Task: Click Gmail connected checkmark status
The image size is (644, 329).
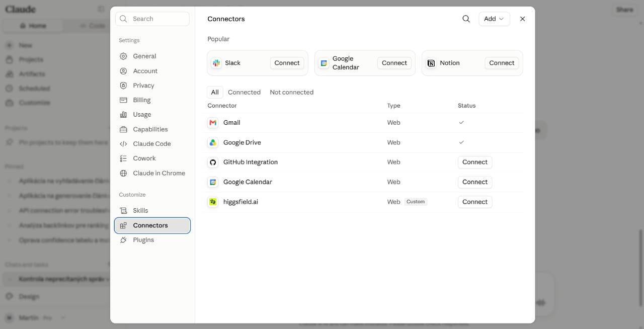Action: coord(461,123)
